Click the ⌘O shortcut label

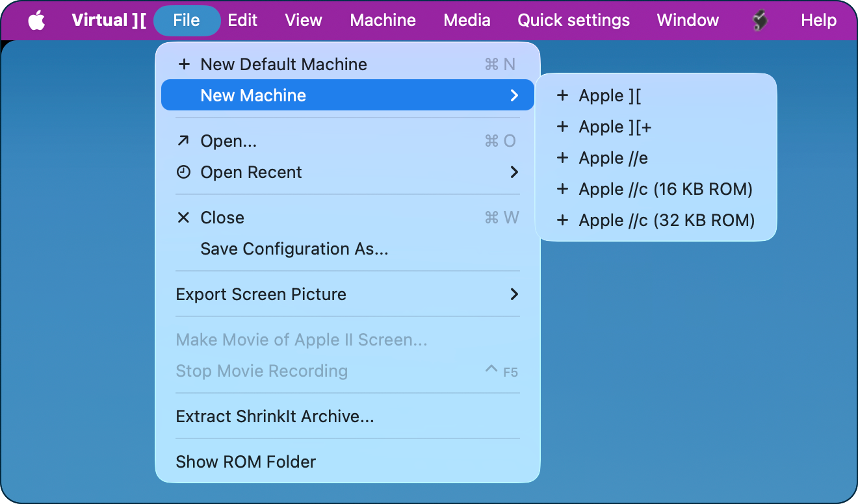[x=500, y=141]
